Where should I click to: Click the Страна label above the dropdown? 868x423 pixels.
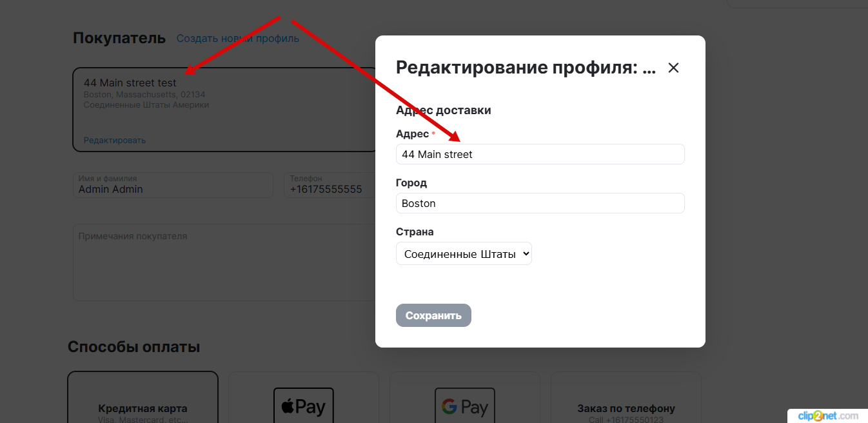pos(414,231)
